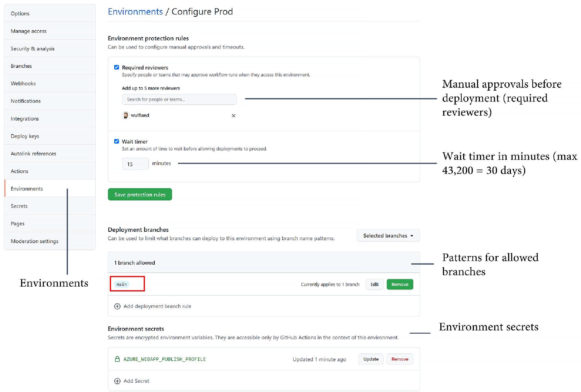Viewport: 581px width, 392px height.
Task: Click Save protection rules button
Action: pyautogui.click(x=140, y=194)
